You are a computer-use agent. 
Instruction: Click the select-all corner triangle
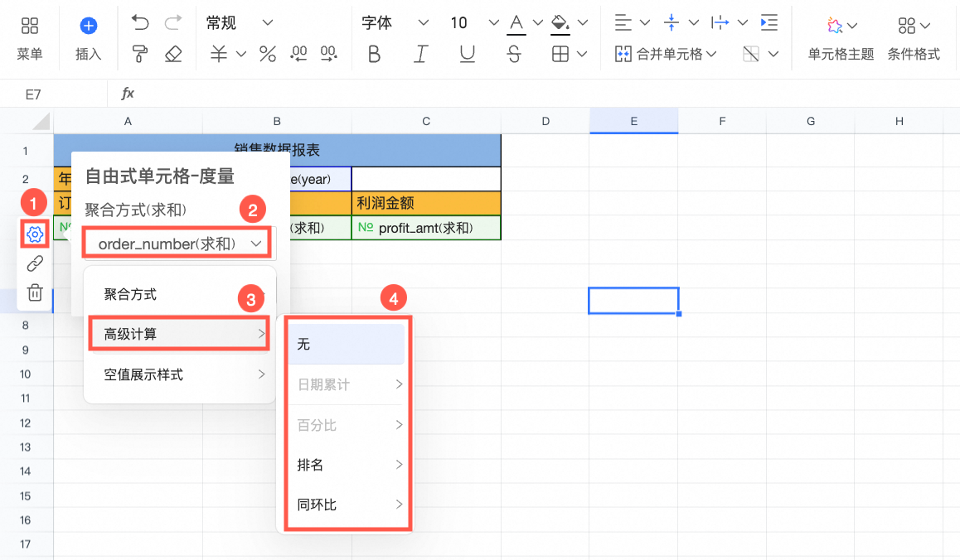(x=41, y=121)
